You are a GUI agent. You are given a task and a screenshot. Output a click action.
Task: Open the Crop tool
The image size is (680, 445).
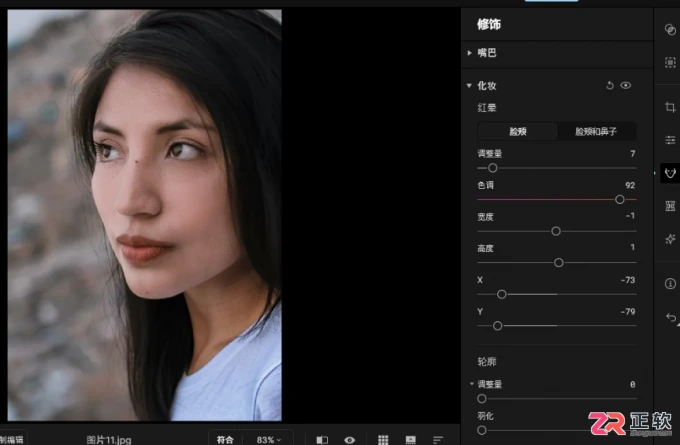[x=670, y=107]
